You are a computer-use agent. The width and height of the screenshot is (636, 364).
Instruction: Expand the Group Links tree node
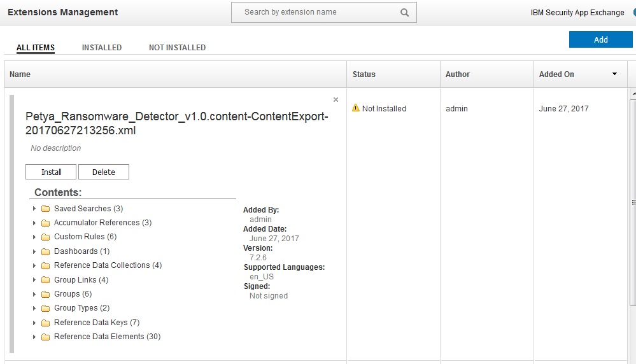[34, 280]
